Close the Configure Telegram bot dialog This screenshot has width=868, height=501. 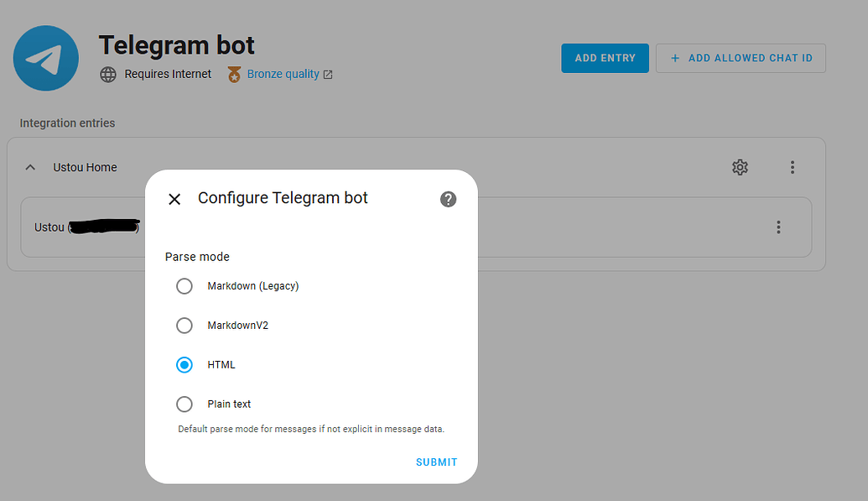pyautogui.click(x=174, y=199)
